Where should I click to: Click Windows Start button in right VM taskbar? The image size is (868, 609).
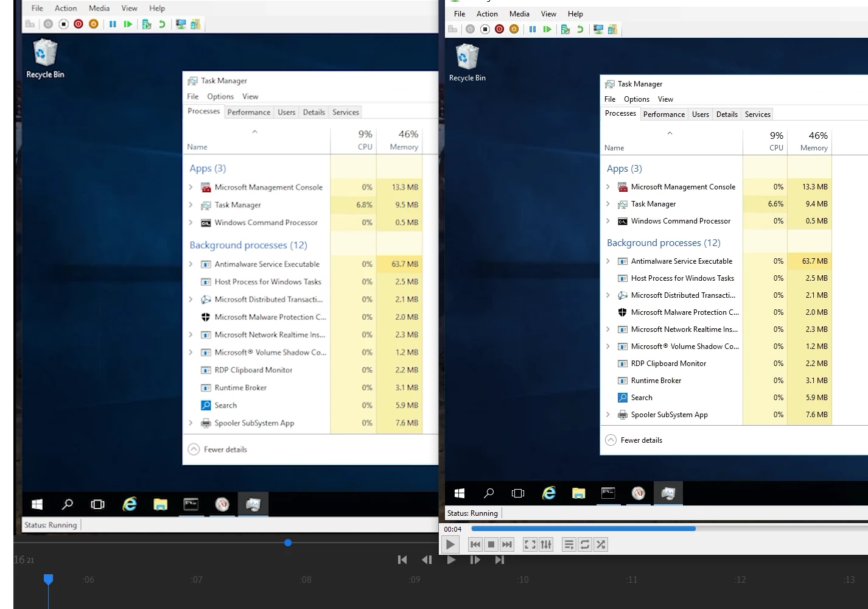460,493
